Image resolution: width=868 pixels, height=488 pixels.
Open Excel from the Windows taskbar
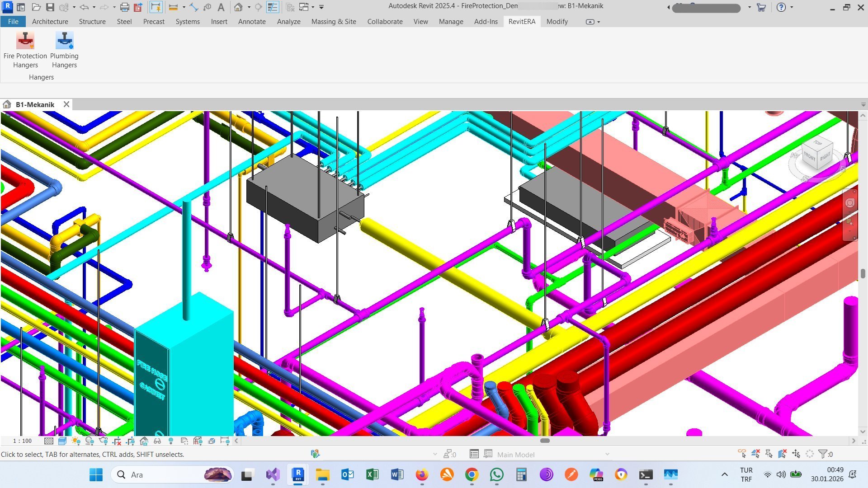[372, 474]
